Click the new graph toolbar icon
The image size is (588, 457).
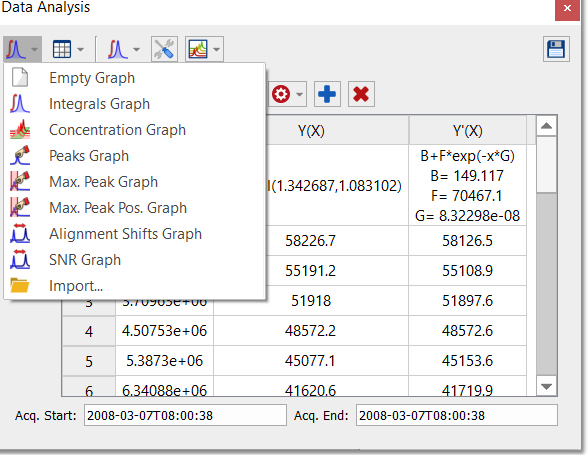(x=16, y=49)
